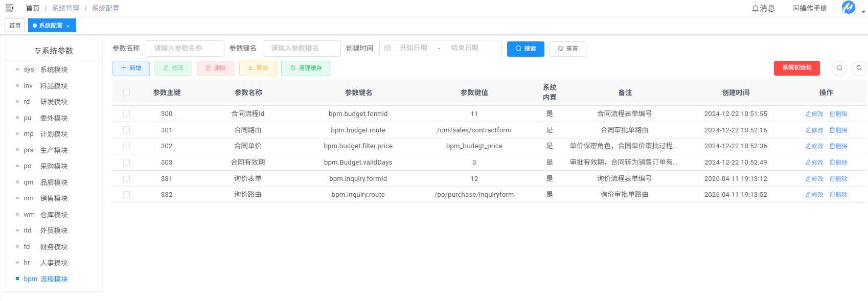
Task: Open the 操作手册 manual link
Action: [810, 8]
